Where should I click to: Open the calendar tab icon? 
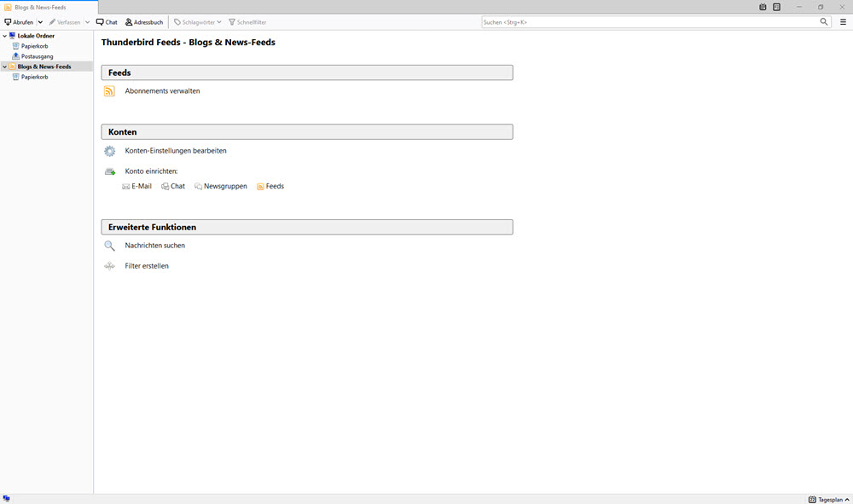763,7
